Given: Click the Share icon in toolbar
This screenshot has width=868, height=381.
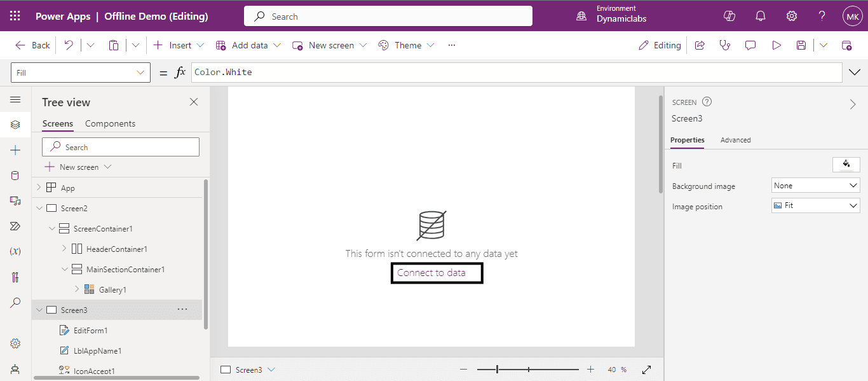Looking at the screenshot, I should (700, 45).
